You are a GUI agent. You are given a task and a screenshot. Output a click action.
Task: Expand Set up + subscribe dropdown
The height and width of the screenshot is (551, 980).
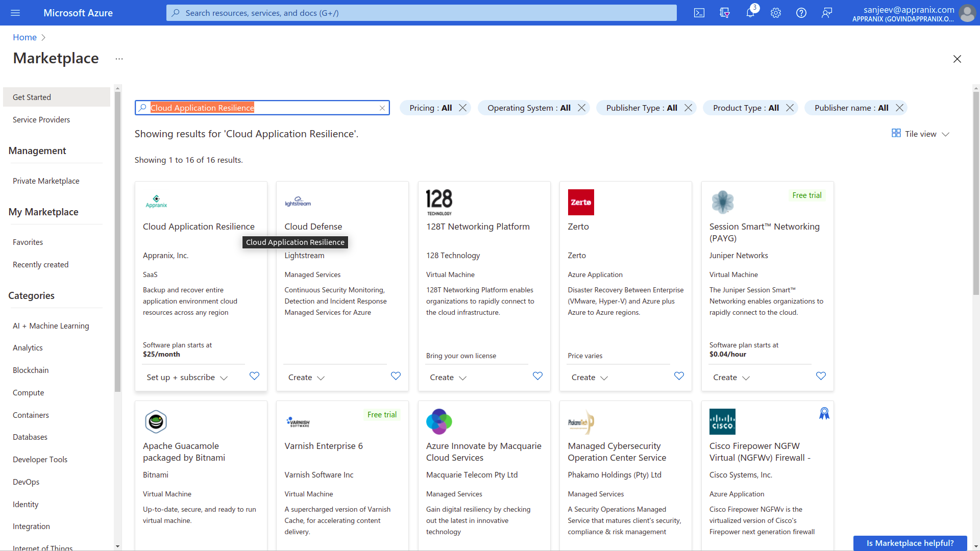(187, 378)
